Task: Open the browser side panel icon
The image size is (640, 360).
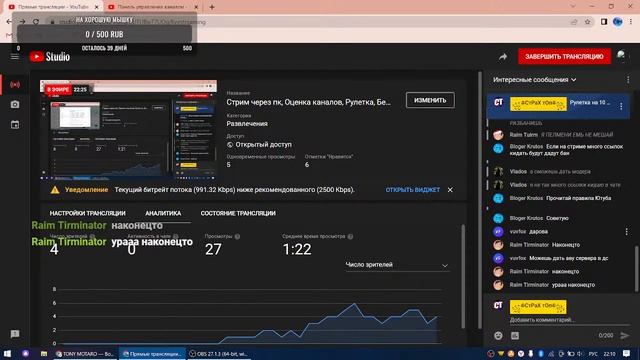Action: (x=604, y=22)
